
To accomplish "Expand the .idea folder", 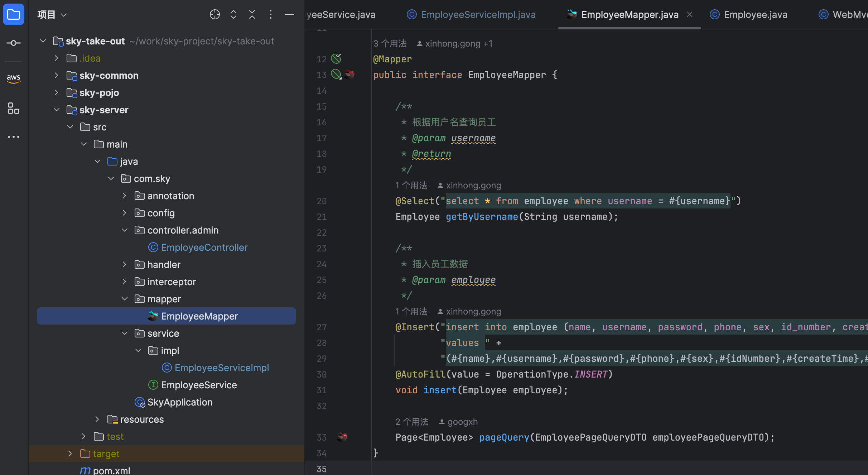I will pos(57,58).
